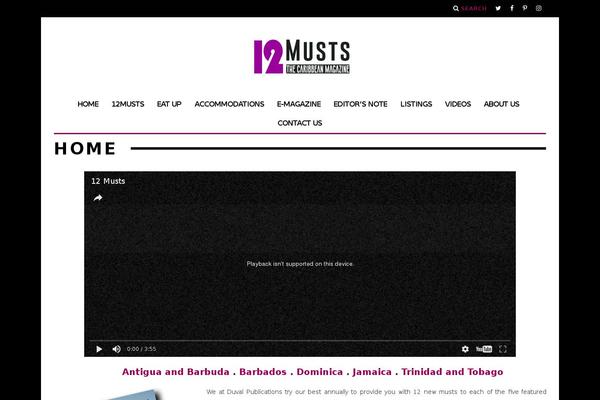Open the Instagram icon link
Image resolution: width=600 pixels, height=400 pixels.
click(x=539, y=8)
